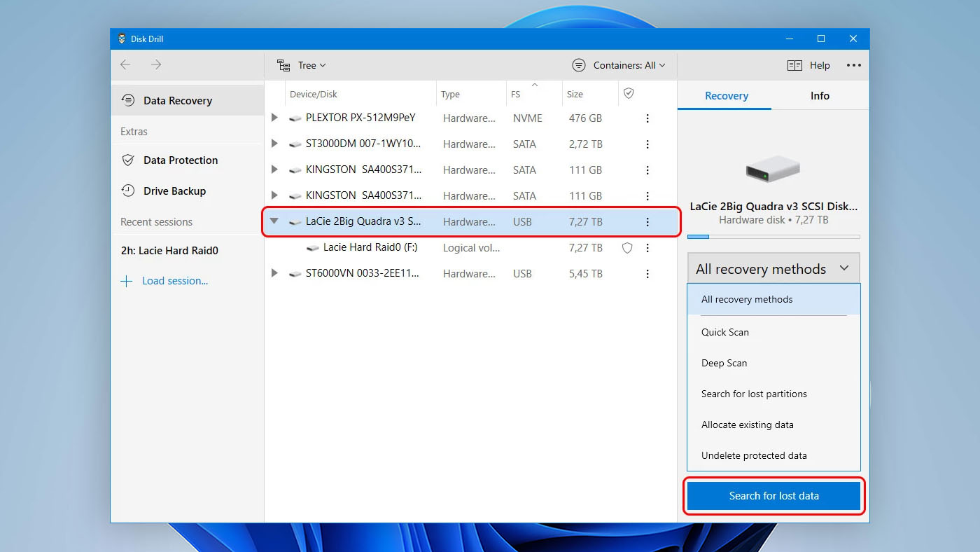Click the Tree view icon in the toolbar

click(x=283, y=65)
